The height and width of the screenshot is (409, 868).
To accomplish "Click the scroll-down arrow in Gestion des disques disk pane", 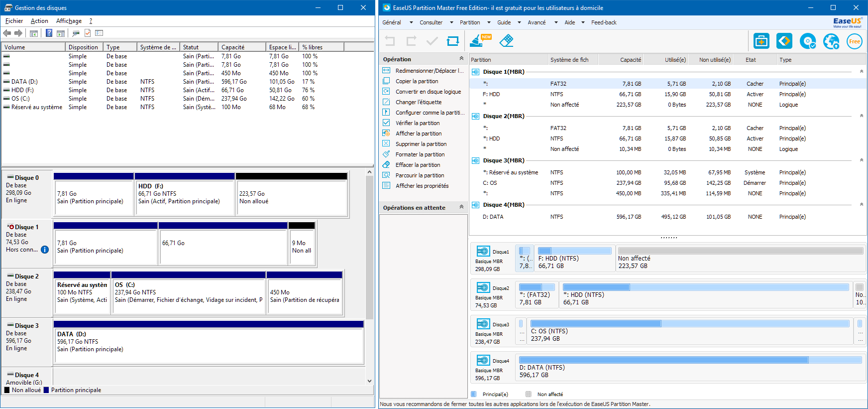I will click(x=369, y=381).
